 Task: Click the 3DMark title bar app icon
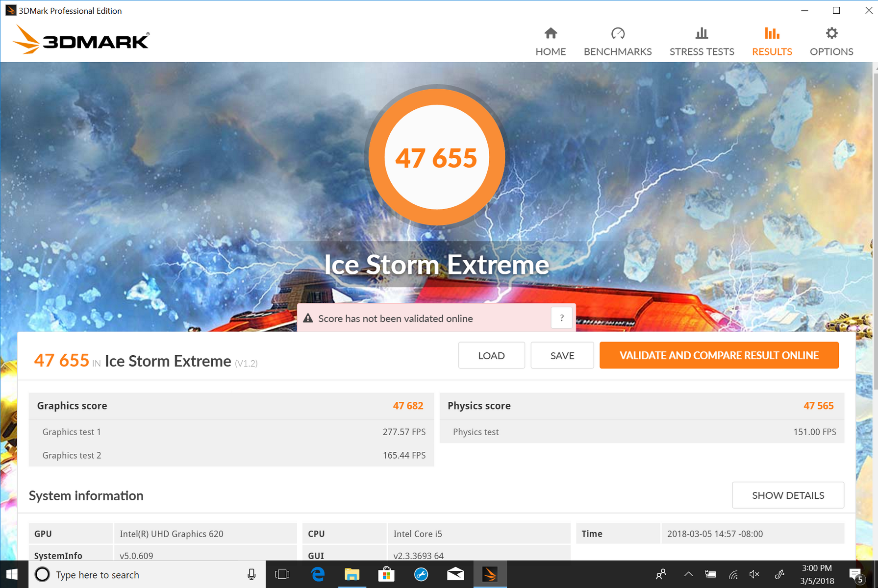click(10, 10)
